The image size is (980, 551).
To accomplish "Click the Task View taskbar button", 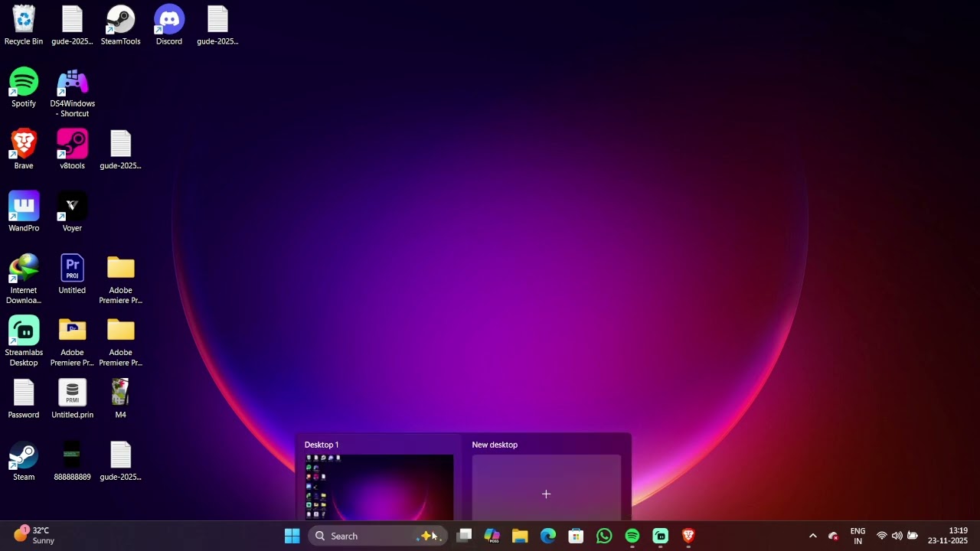I will (x=464, y=536).
